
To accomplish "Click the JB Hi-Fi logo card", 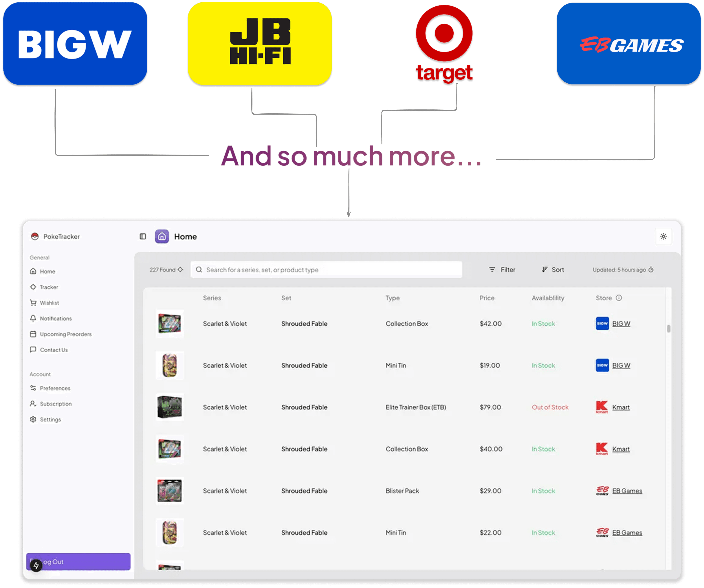I will coord(260,44).
